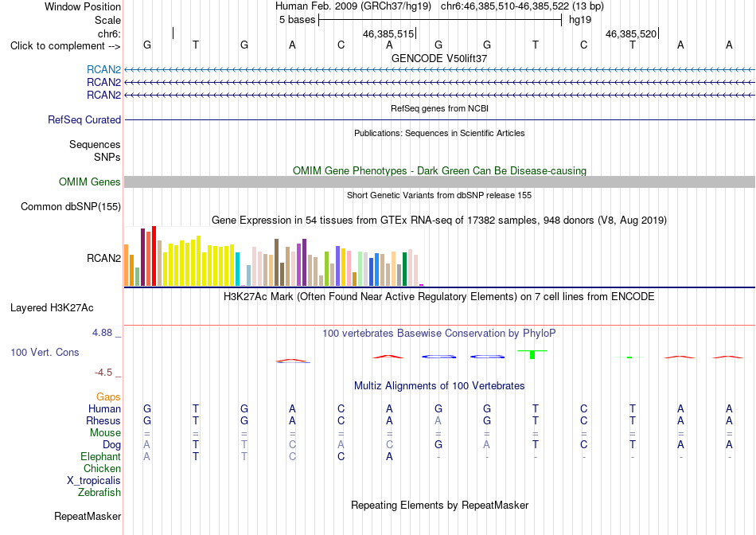This screenshot has width=756, height=535.
Task: Click the OMIM Genes track label
Action: (90, 182)
